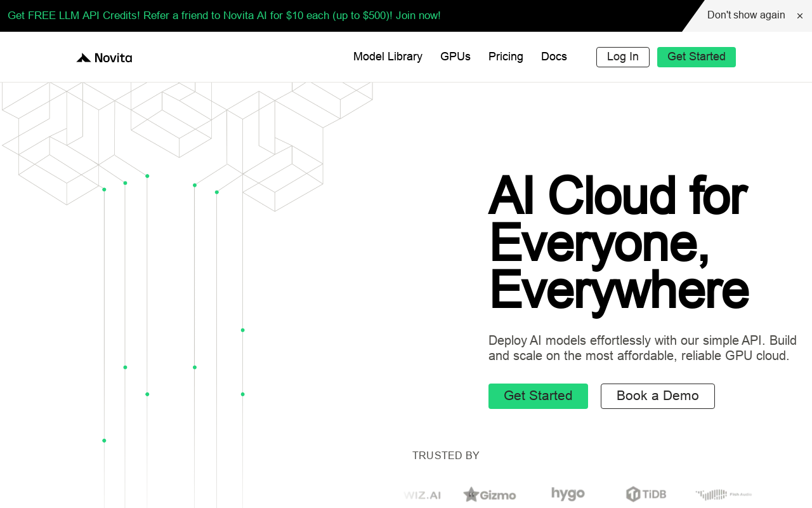The height and width of the screenshot is (508, 812).
Task: Click "Don't show again" in the banner
Action: [x=746, y=15]
